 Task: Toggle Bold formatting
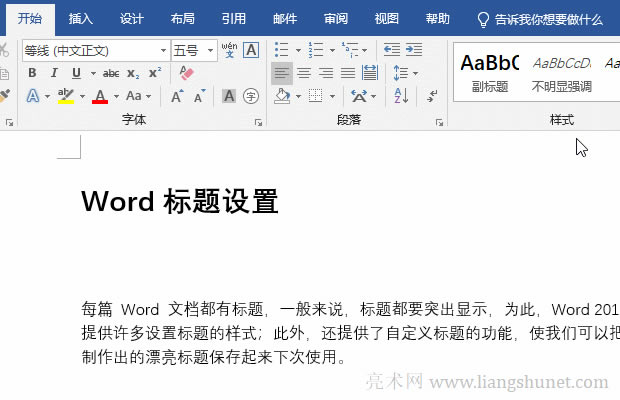pos(32,73)
